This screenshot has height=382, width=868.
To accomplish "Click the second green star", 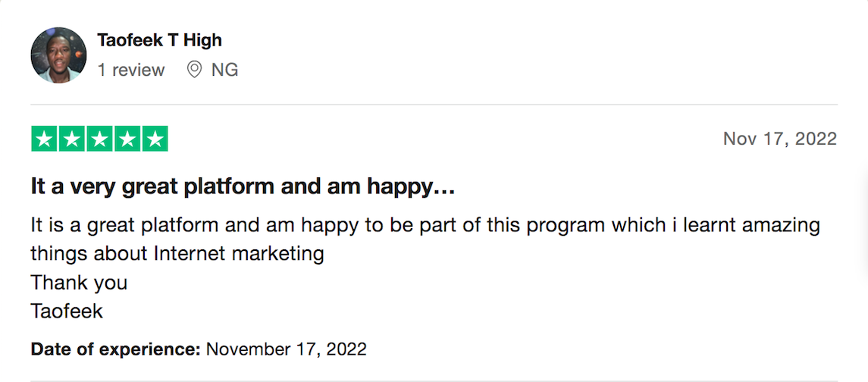I will pos(72,139).
